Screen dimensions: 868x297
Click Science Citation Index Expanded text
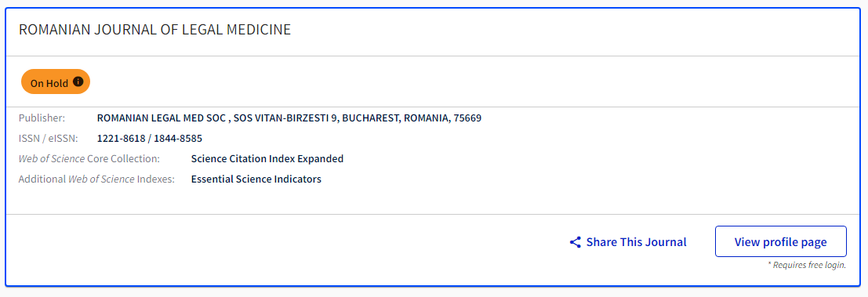coord(267,159)
